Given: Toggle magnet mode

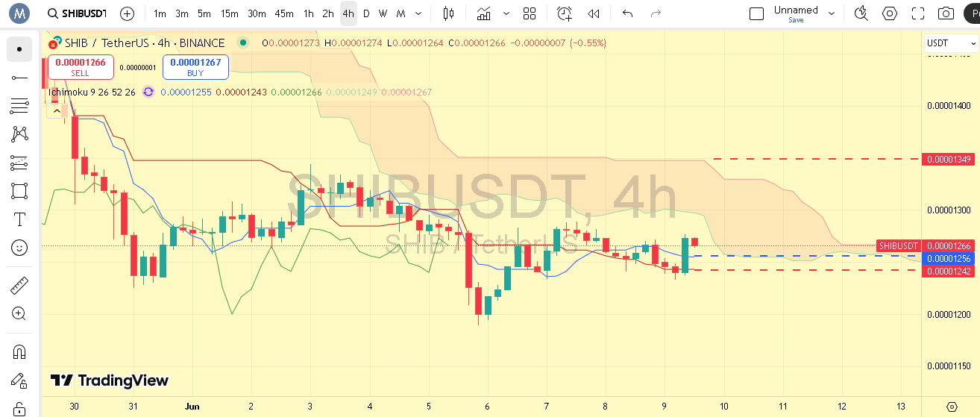Looking at the screenshot, I should (19, 351).
